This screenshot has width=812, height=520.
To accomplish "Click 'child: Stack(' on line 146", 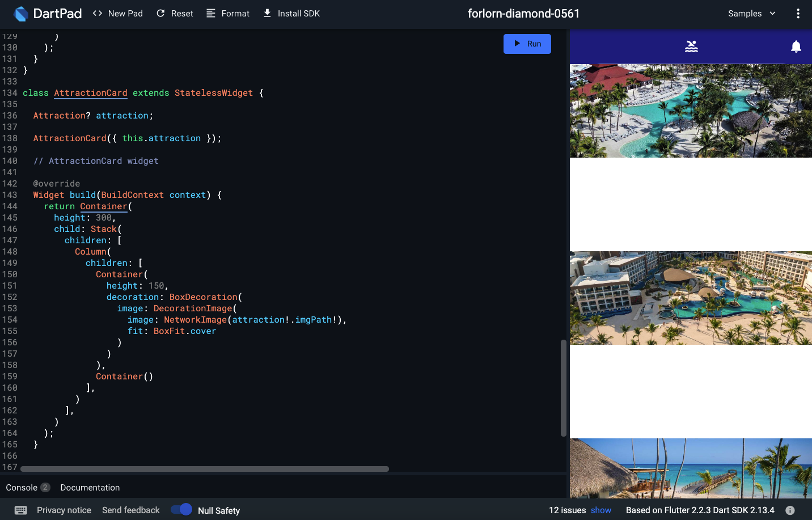I will pos(88,229).
